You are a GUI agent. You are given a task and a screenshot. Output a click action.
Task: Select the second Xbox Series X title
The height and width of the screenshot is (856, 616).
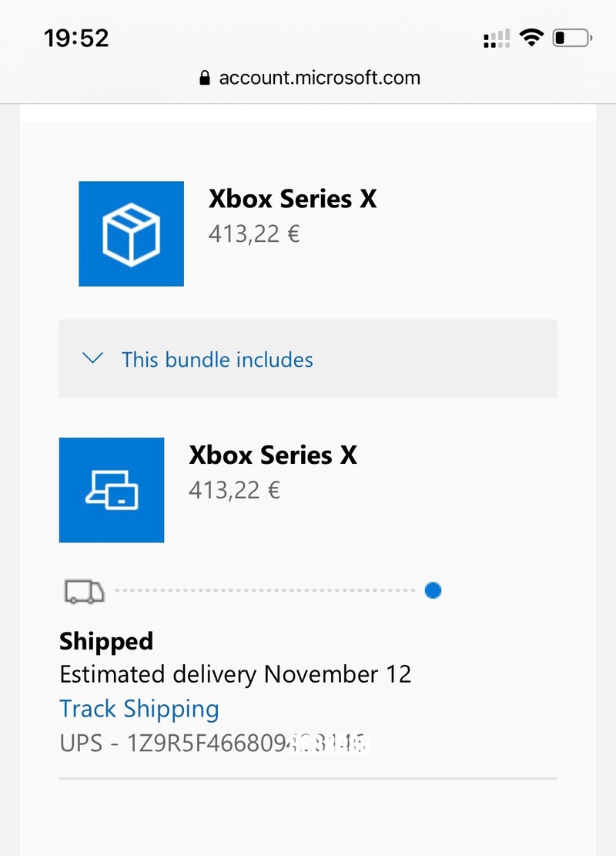point(273,455)
